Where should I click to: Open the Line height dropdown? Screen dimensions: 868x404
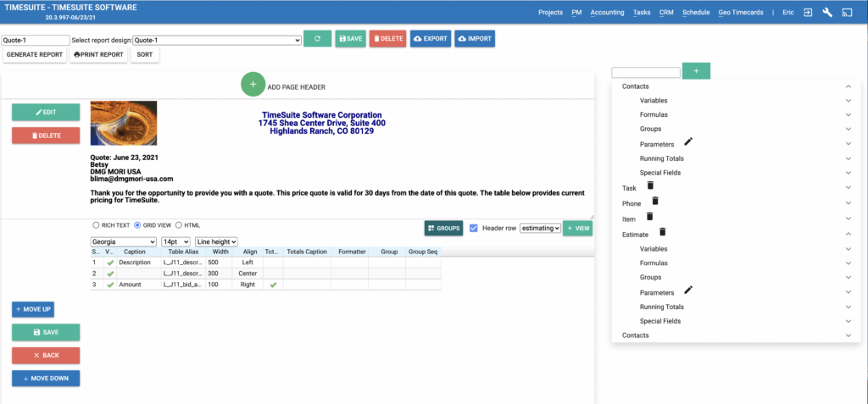[x=216, y=242]
